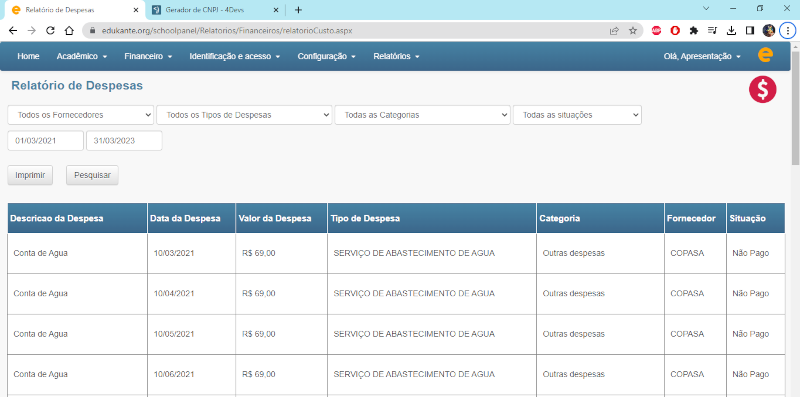Click the browser back arrow
Image resolution: width=800 pixels, height=397 pixels.
pos(13,31)
